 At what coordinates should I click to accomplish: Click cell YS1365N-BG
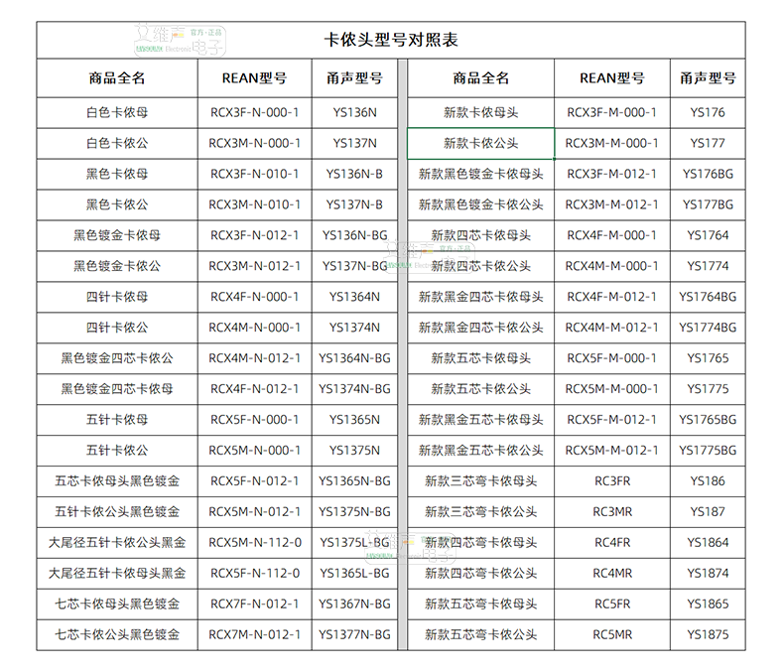pos(354,481)
